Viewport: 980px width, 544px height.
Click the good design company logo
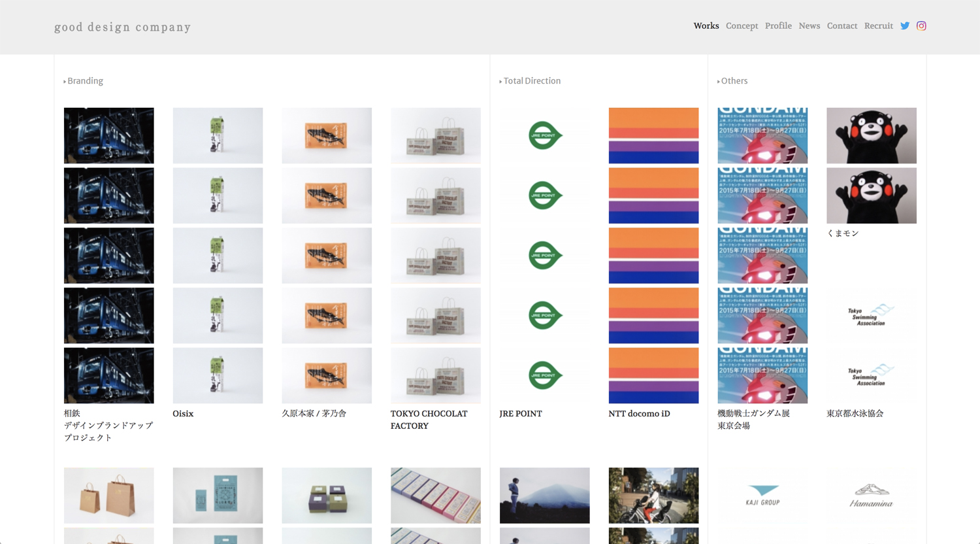[123, 27]
